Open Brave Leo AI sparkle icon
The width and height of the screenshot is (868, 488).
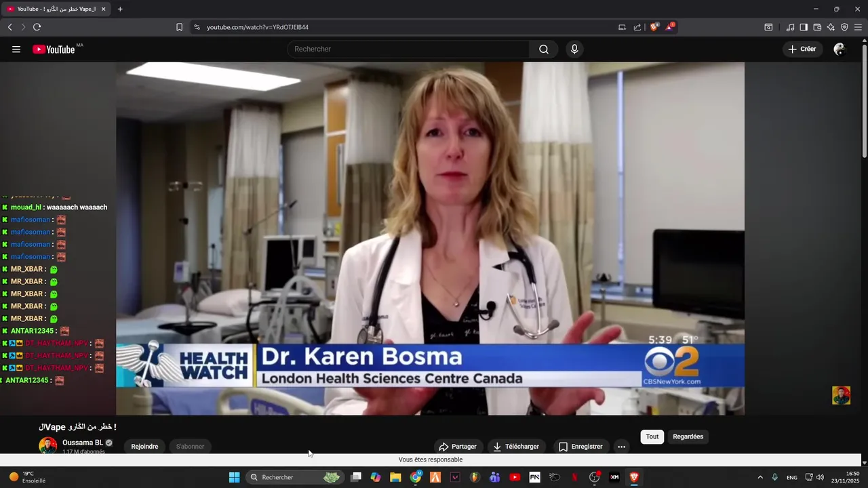831,27
